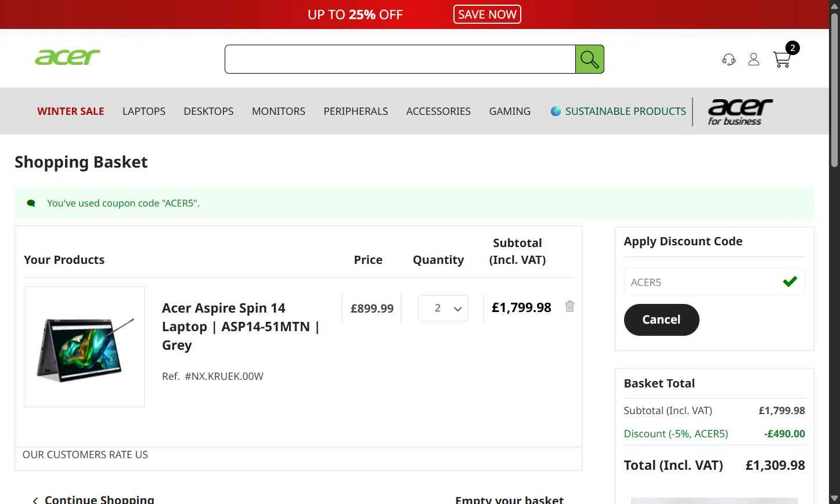Click the laptop product thumbnail
840x504 pixels.
(x=84, y=347)
